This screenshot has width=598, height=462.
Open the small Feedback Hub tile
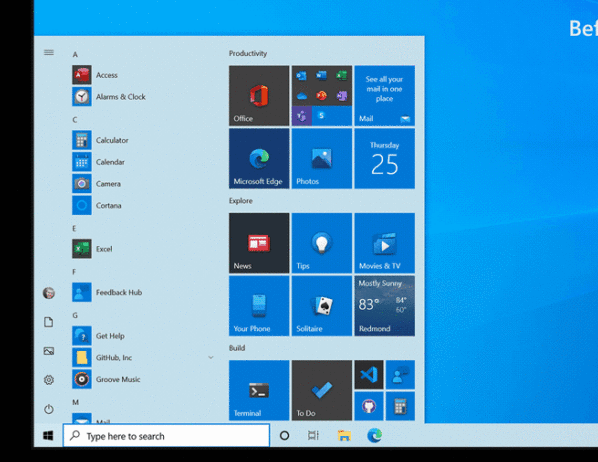pos(400,375)
